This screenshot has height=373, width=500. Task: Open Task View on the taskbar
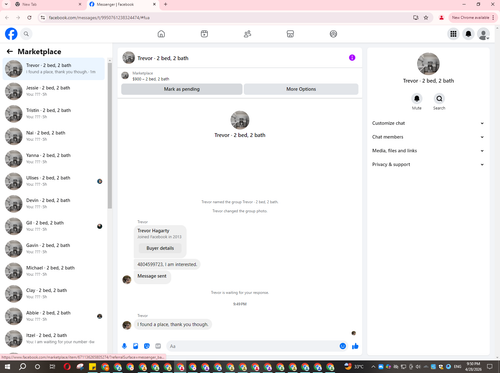point(52,367)
